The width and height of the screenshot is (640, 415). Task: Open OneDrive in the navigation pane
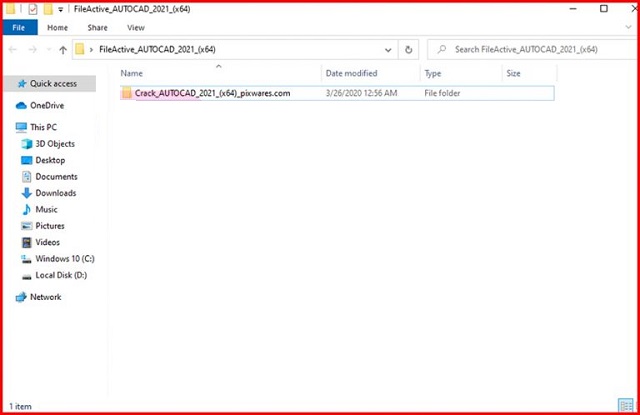47,105
